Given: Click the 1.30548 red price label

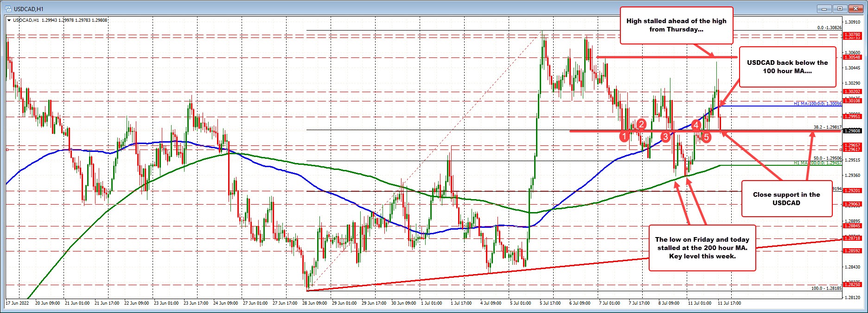Looking at the screenshot, I should pyautogui.click(x=852, y=57).
